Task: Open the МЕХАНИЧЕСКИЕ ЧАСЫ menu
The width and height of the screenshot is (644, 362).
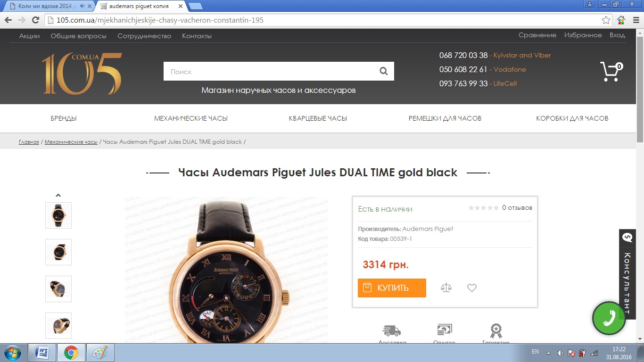Action: tap(191, 118)
